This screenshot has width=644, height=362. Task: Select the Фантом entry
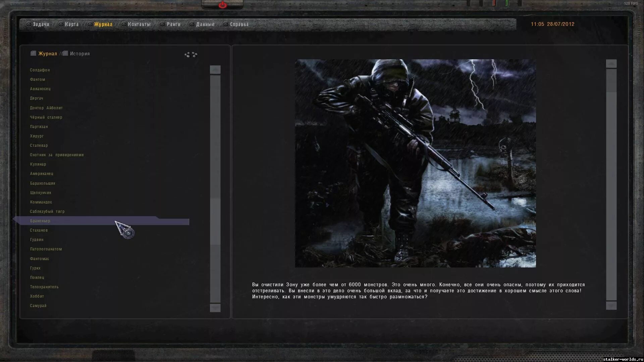tap(38, 79)
